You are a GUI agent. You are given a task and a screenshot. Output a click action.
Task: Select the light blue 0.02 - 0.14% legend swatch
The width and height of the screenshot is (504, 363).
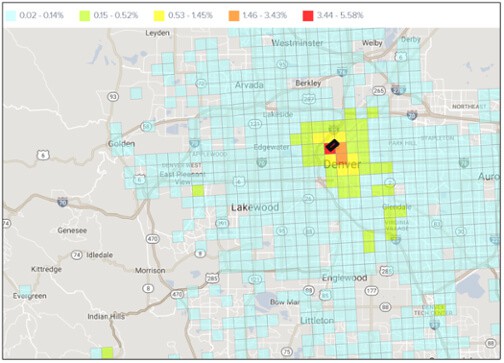[11, 16]
